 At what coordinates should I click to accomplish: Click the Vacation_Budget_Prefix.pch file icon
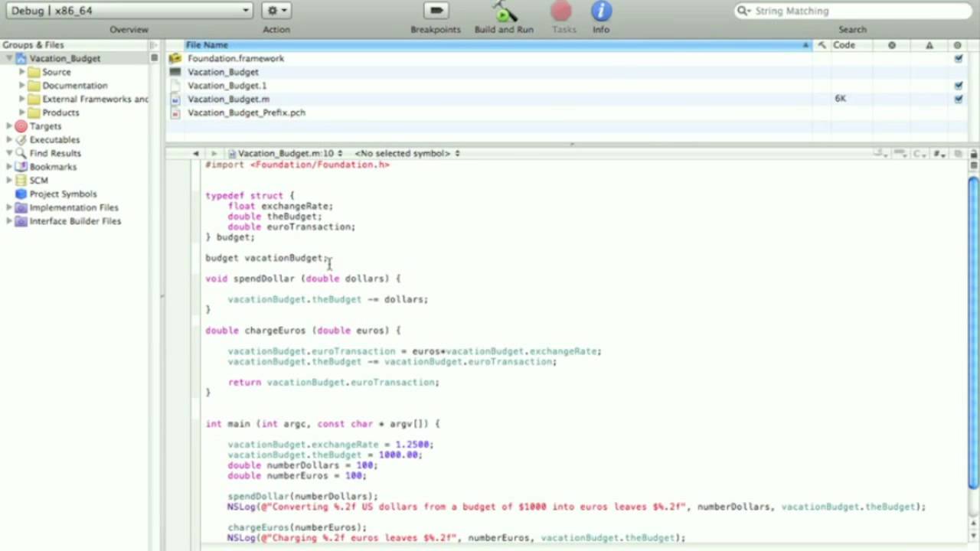pos(175,112)
